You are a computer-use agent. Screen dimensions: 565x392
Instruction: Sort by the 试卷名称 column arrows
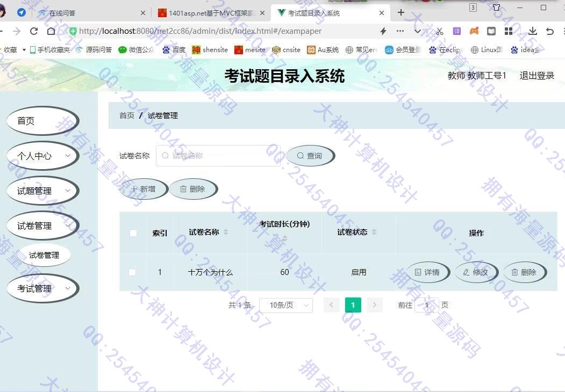point(226,232)
